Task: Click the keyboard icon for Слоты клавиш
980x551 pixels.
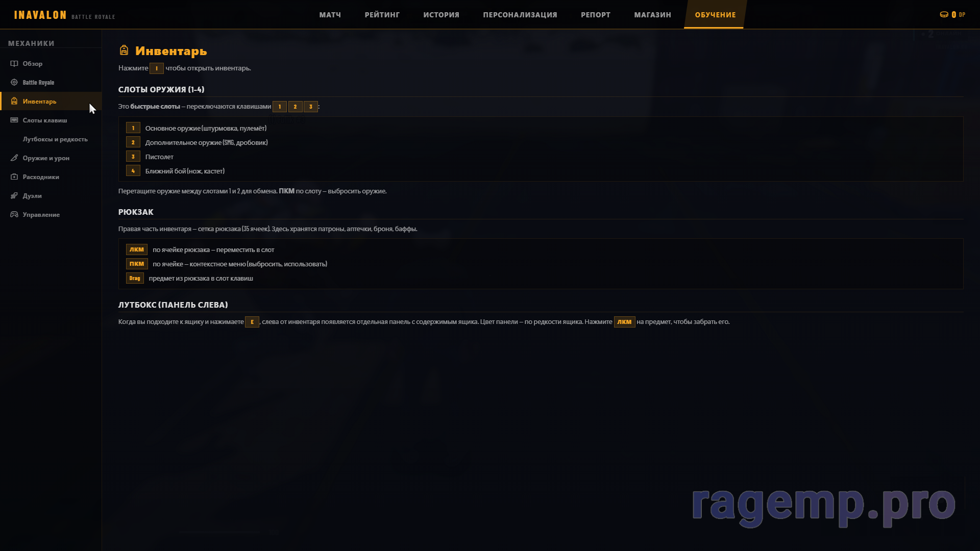Action: coord(14,120)
